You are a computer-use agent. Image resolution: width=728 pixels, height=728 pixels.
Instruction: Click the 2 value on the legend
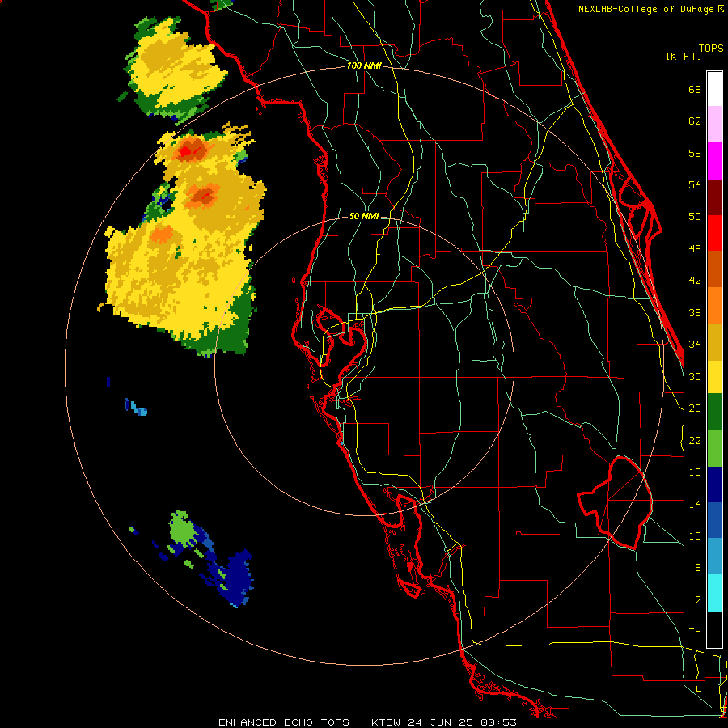697,600
